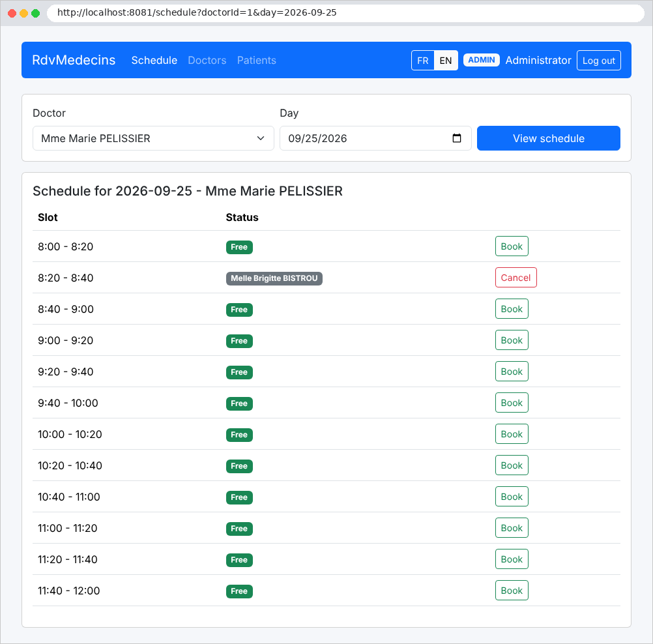Click the Free badge for 10:00 - 10:20

(239, 435)
